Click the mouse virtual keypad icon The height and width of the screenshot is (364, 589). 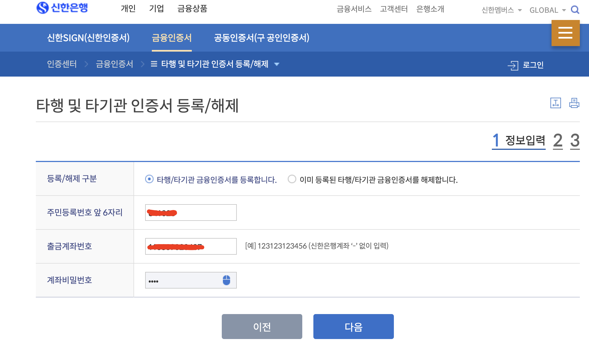point(226,280)
